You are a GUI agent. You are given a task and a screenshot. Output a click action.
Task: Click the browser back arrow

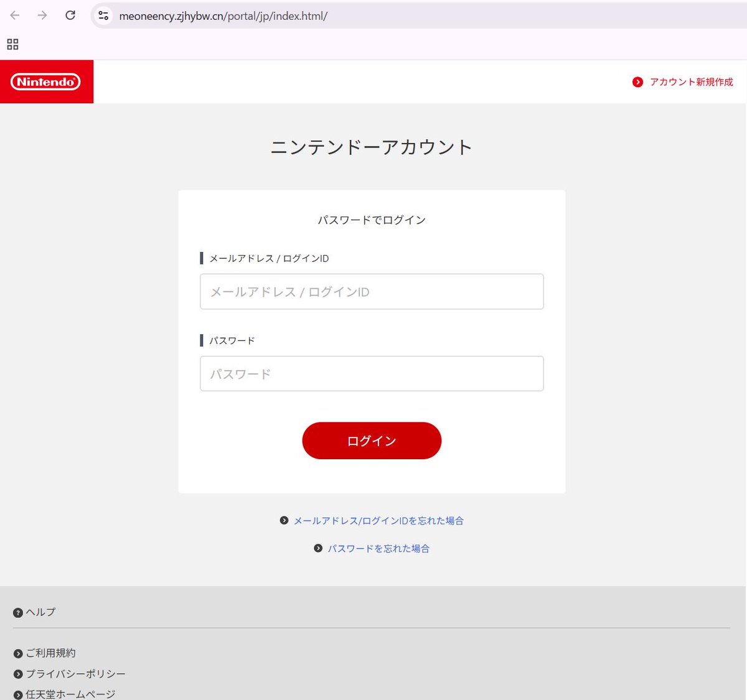pos(14,16)
